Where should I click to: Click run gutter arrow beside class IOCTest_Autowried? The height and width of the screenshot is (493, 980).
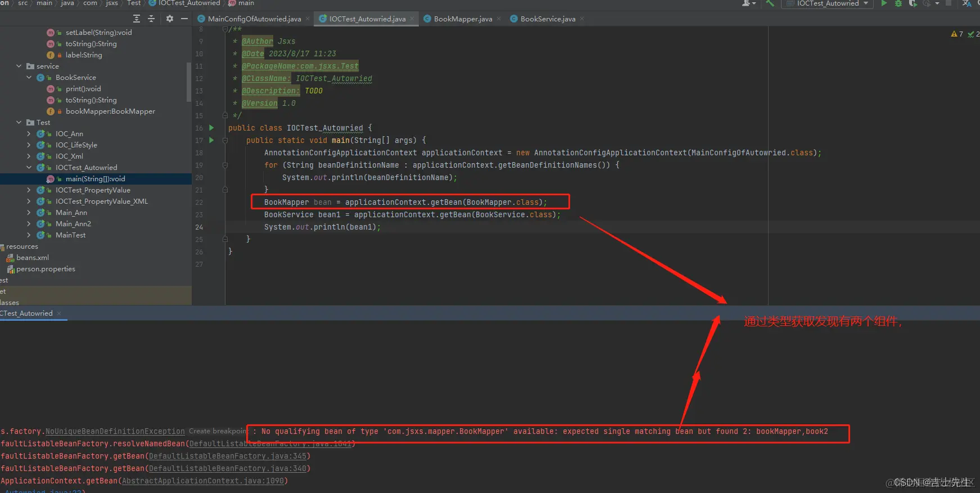[211, 128]
